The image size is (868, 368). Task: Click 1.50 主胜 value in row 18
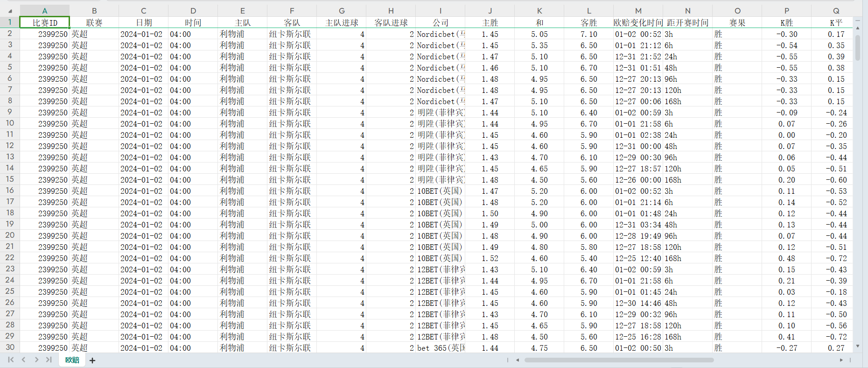(x=490, y=213)
